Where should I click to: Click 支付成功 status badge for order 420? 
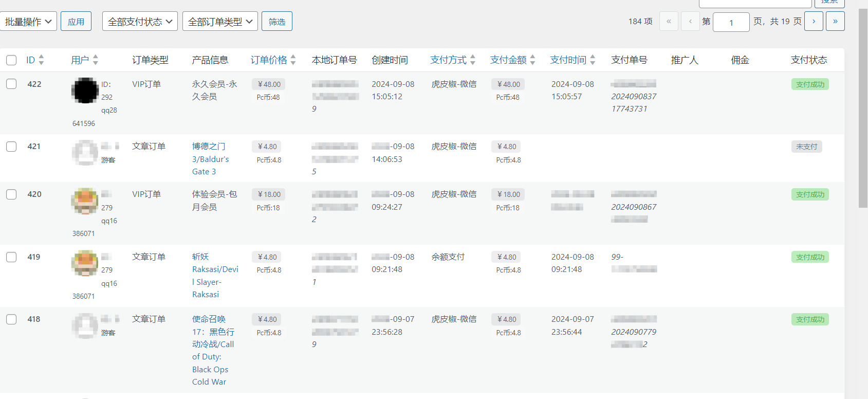810,194
